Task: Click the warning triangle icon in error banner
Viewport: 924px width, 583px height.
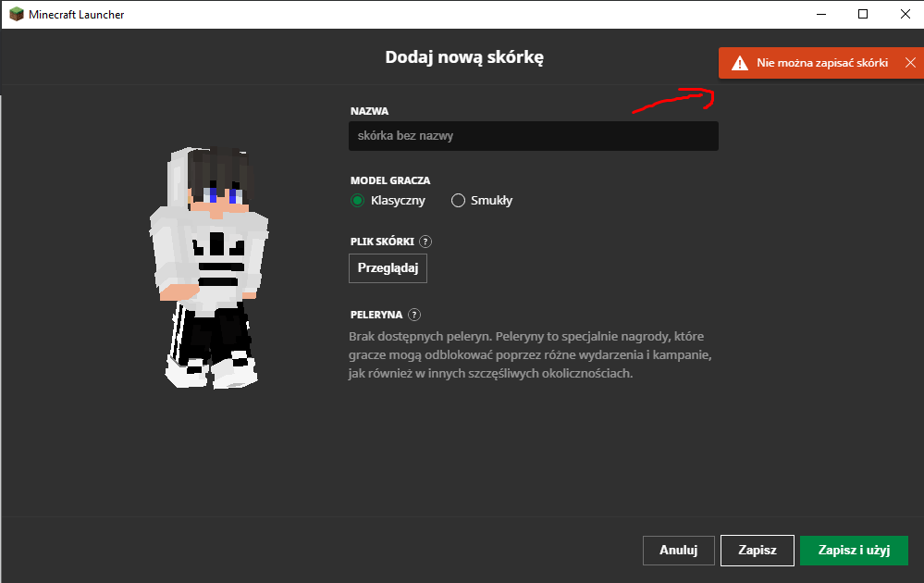Action: pyautogui.click(x=740, y=63)
